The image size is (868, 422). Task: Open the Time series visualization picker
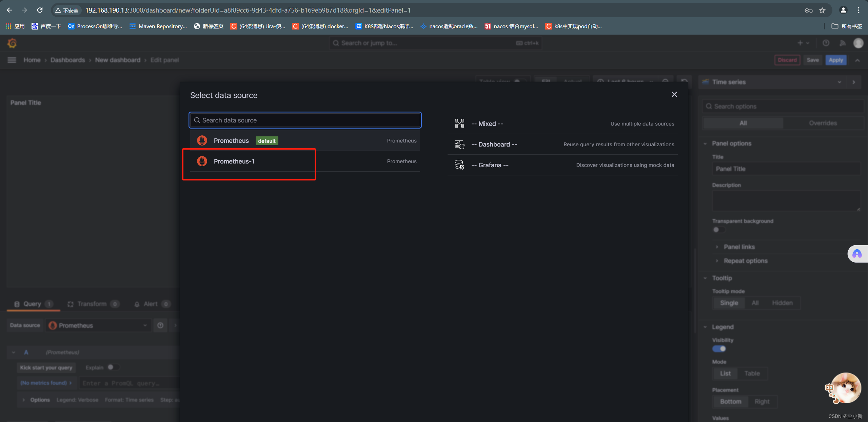point(773,82)
